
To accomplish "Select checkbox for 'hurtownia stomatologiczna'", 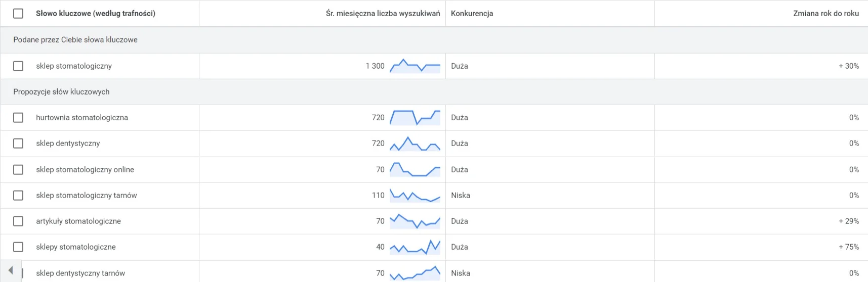I will click(x=18, y=118).
